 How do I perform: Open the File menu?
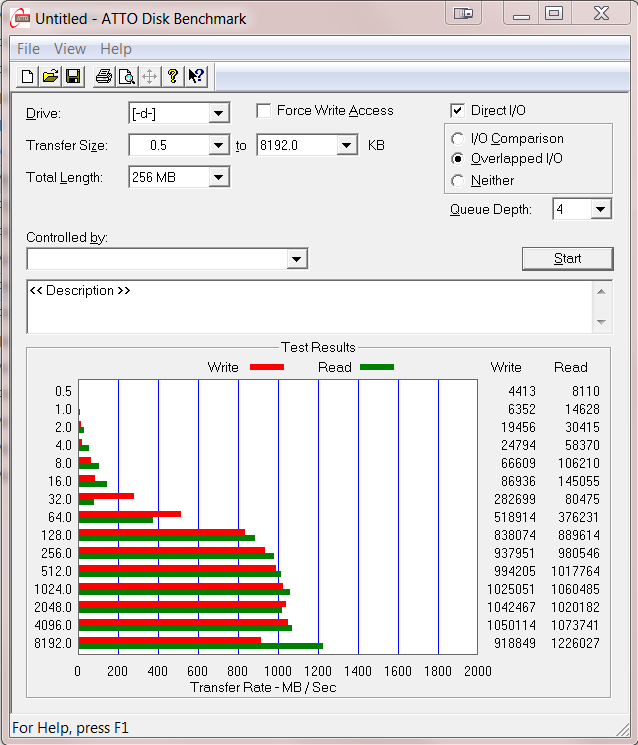click(28, 49)
